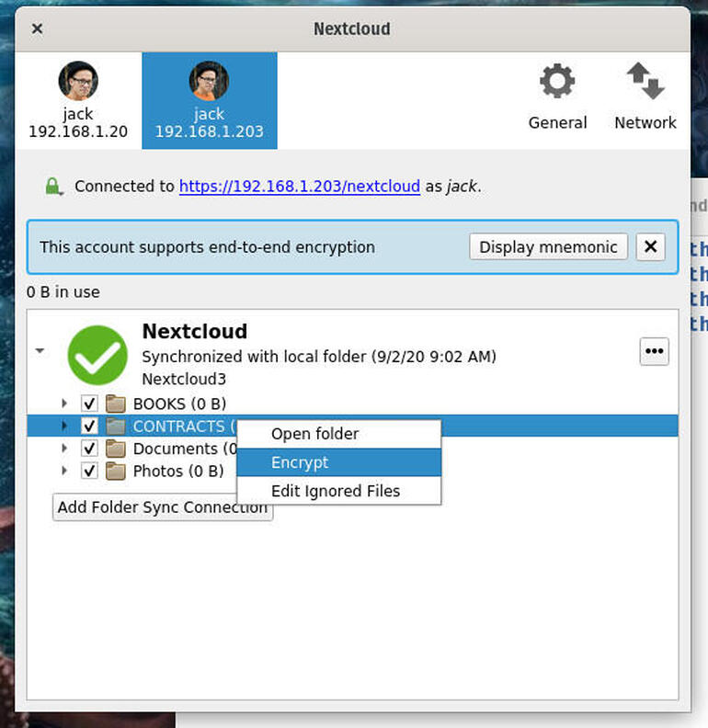708x728 pixels.
Task: Open the three-dots folder options button
Action: pos(654,351)
